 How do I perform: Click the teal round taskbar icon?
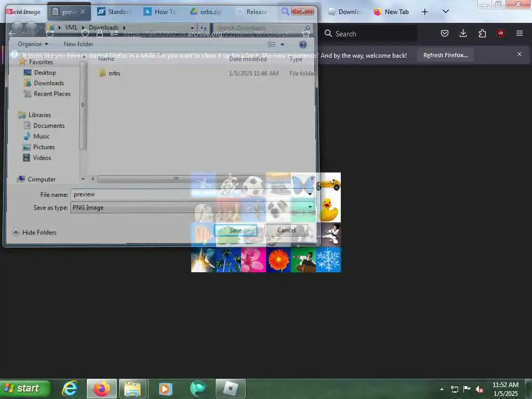[198, 389]
